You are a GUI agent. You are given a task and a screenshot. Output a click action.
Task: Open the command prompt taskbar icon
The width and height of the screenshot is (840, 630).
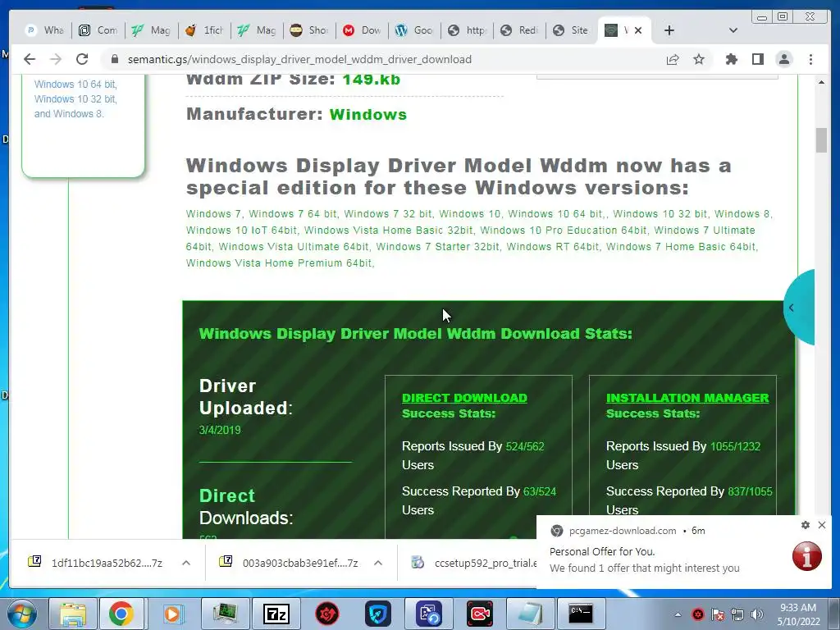click(x=581, y=614)
